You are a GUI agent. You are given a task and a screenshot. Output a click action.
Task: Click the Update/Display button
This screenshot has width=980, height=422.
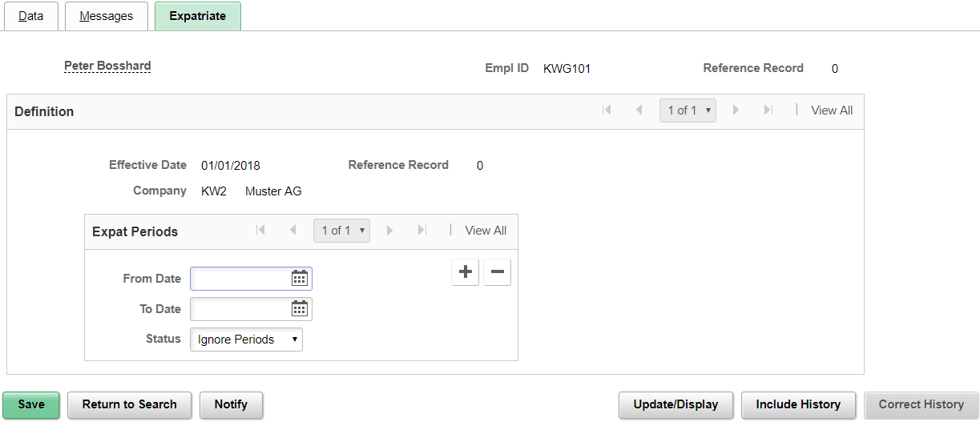(676, 404)
